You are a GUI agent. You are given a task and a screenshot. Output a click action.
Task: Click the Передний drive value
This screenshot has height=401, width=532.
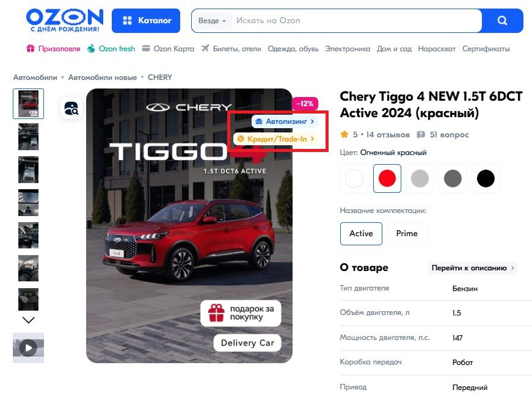pos(470,388)
